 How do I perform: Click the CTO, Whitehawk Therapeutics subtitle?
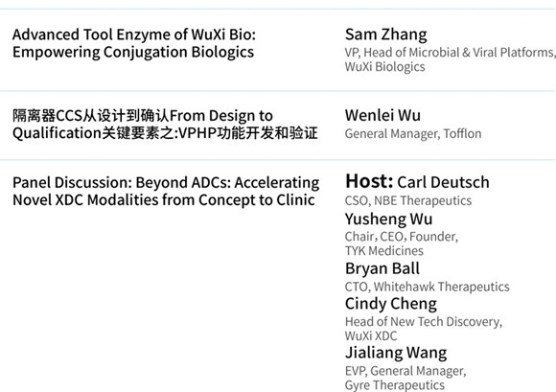click(427, 287)
